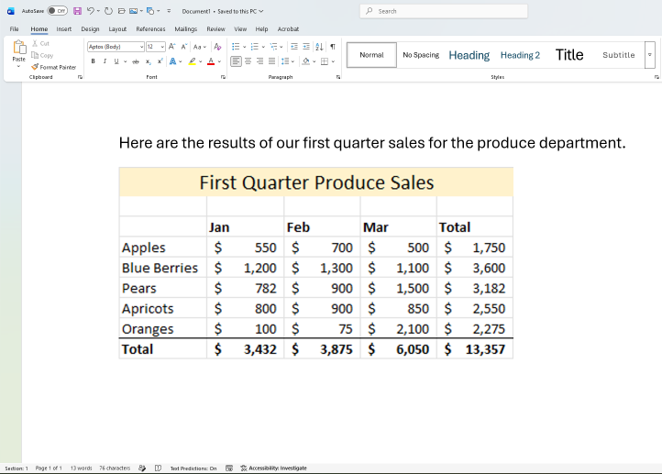This screenshot has width=662, height=474.
Task: Click the spelling check icon in the status bar
Action: (x=142, y=468)
